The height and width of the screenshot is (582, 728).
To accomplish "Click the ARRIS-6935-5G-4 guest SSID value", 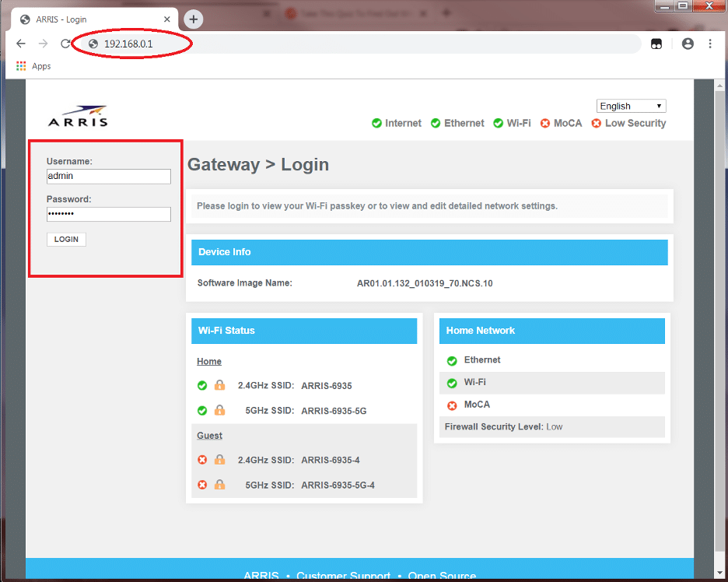I will (338, 486).
